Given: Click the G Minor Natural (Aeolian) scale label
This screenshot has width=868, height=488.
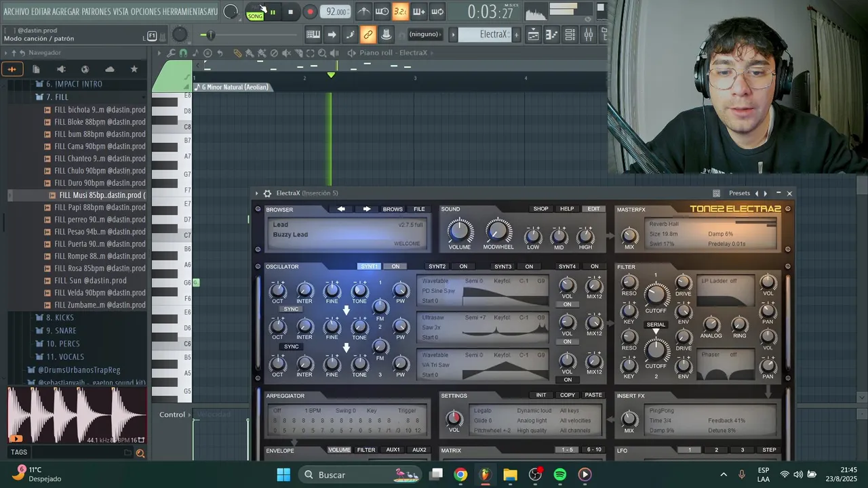Looking at the screenshot, I should pos(235,87).
